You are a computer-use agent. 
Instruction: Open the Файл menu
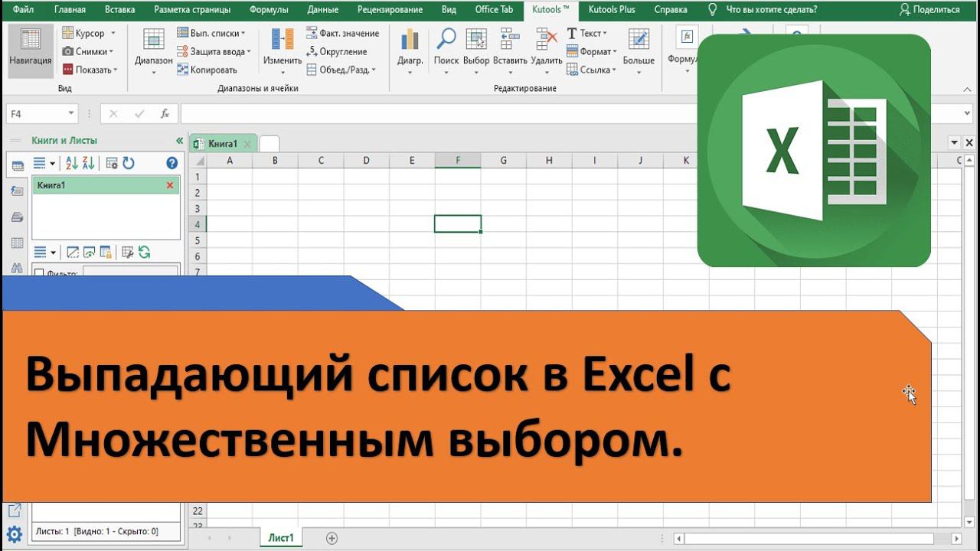click(x=23, y=9)
